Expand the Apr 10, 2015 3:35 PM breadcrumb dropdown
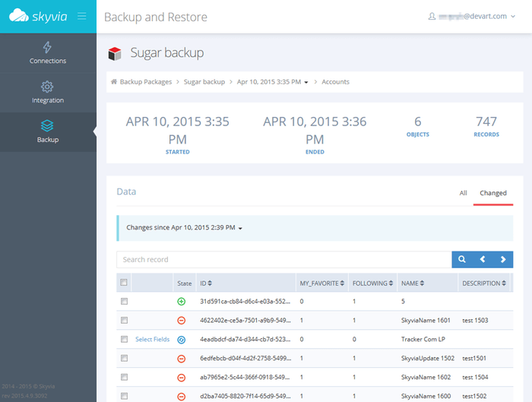The image size is (532, 402). click(306, 82)
